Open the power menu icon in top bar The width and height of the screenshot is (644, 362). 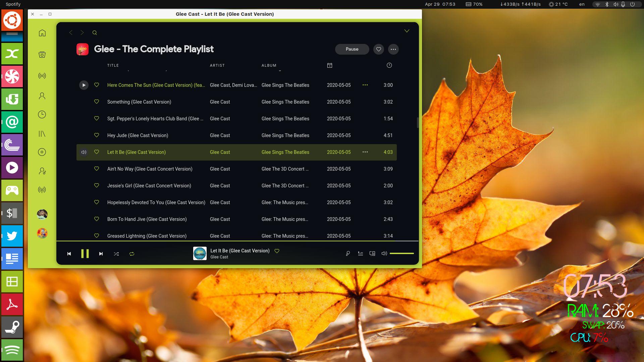click(632, 4)
